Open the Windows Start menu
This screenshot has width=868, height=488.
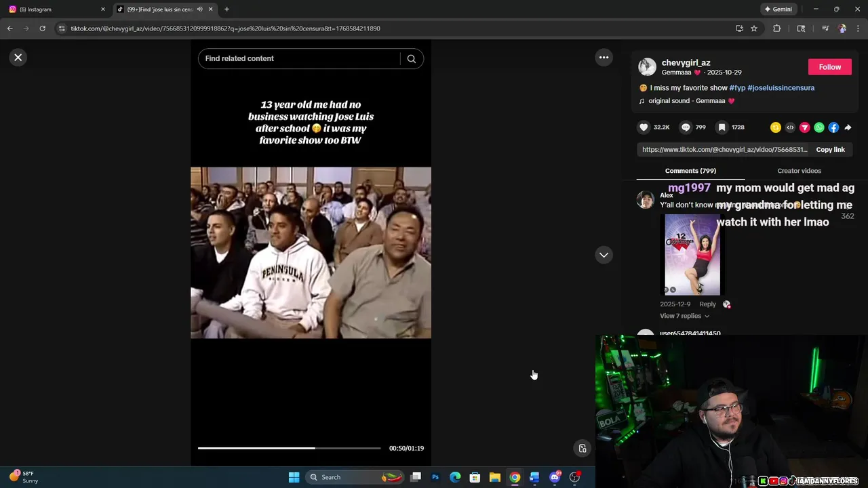point(294,477)
